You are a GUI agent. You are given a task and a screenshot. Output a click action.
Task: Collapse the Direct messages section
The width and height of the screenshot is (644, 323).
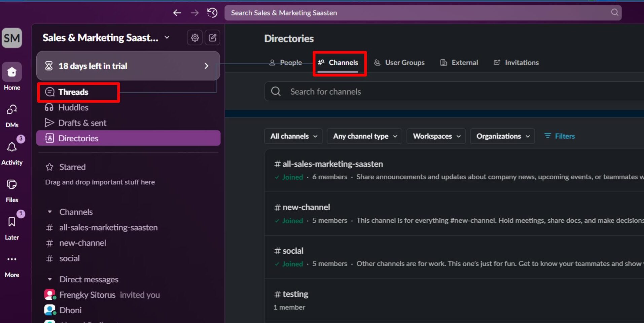coord(50,279)
